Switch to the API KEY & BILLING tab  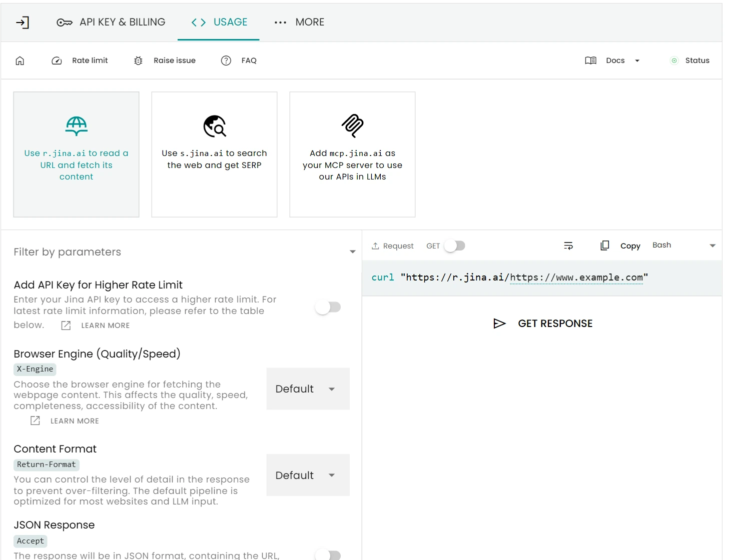(111, 22)
